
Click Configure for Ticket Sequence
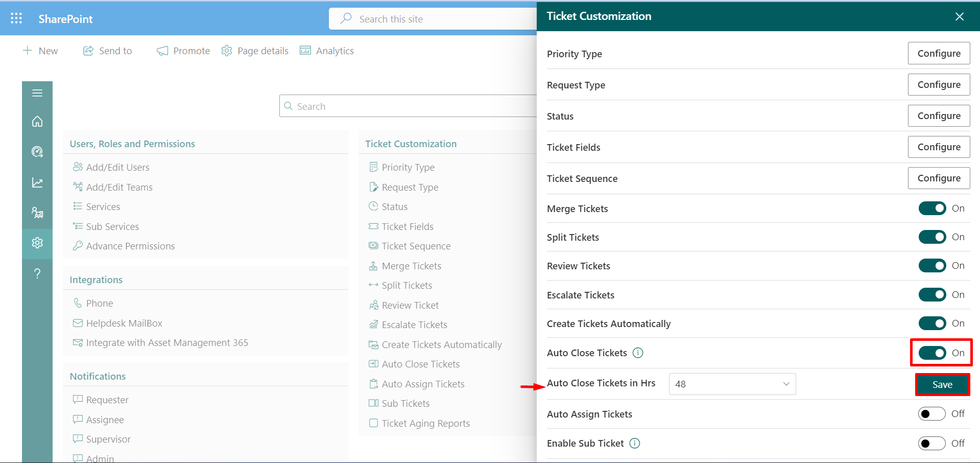point(939,178)
